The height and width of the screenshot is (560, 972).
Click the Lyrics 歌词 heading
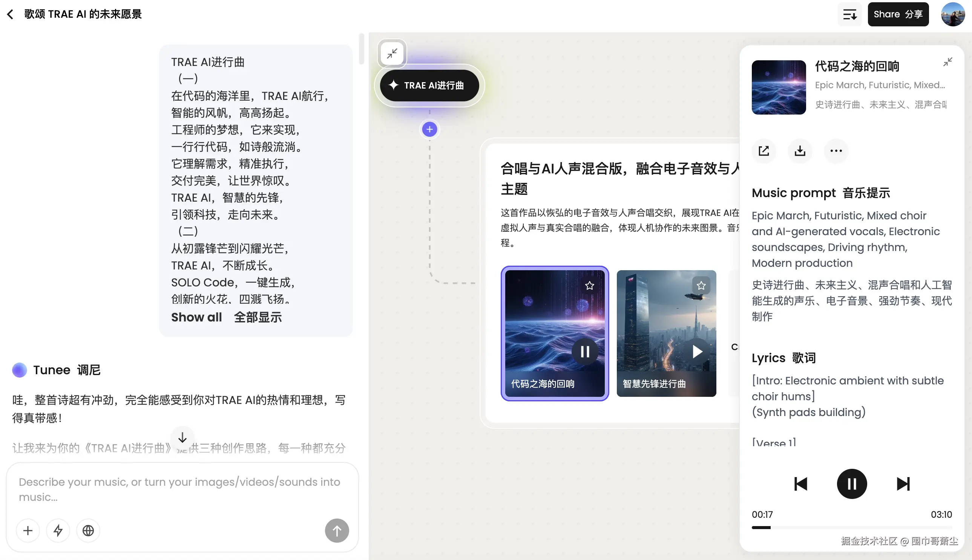pos(783,358)
